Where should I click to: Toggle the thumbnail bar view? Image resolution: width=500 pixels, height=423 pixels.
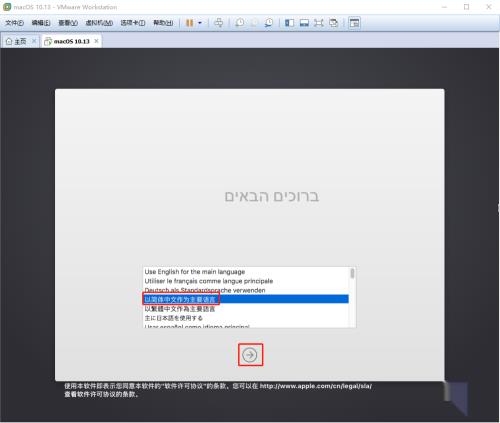pos(304,23)
